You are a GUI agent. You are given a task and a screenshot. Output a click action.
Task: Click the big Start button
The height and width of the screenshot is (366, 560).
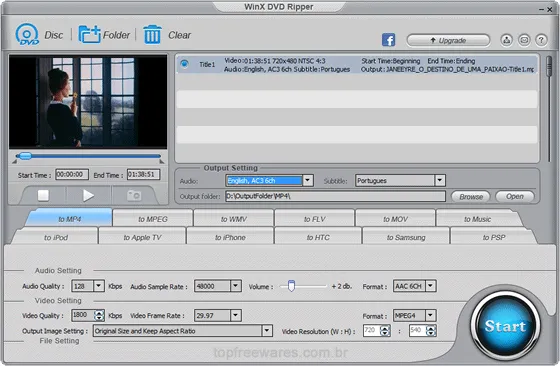505,326
